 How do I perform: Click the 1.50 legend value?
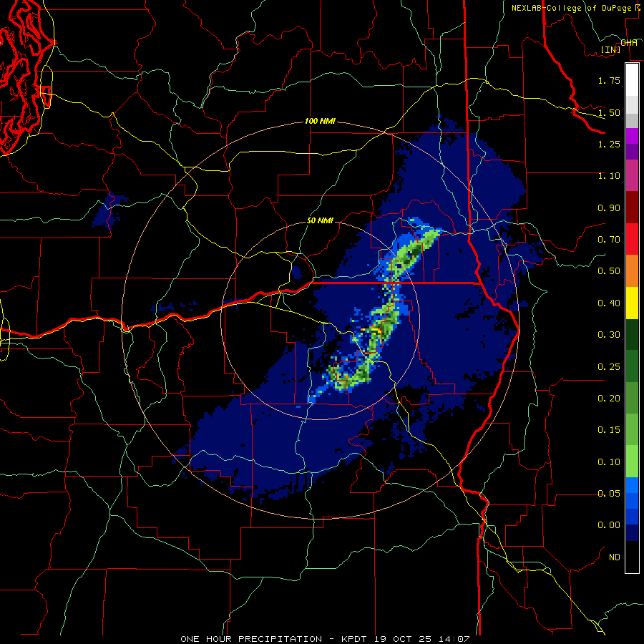[609, 112]
